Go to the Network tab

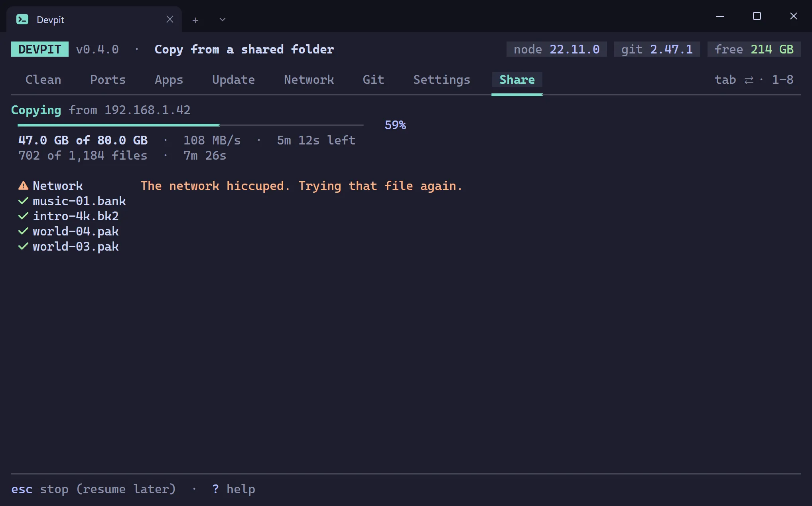pyautogui.click(x=309, y=80)
